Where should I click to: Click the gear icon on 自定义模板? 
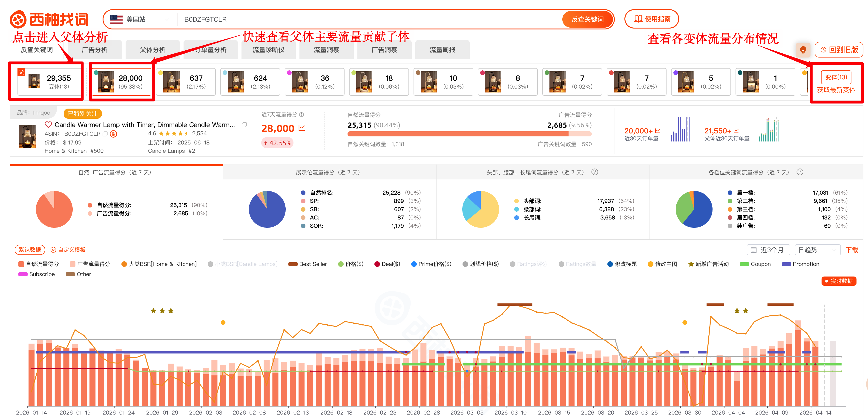(53, 250)
